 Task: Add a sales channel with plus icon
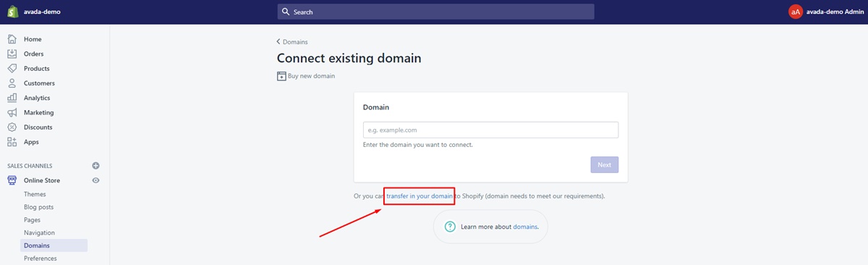tap(95, 166)
